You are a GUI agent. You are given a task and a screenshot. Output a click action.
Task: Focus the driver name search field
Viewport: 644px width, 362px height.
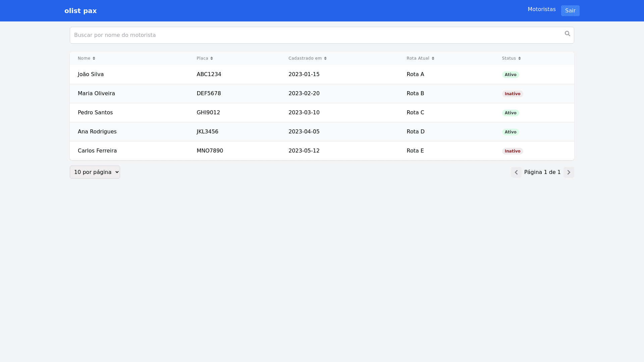coord(315,35)
